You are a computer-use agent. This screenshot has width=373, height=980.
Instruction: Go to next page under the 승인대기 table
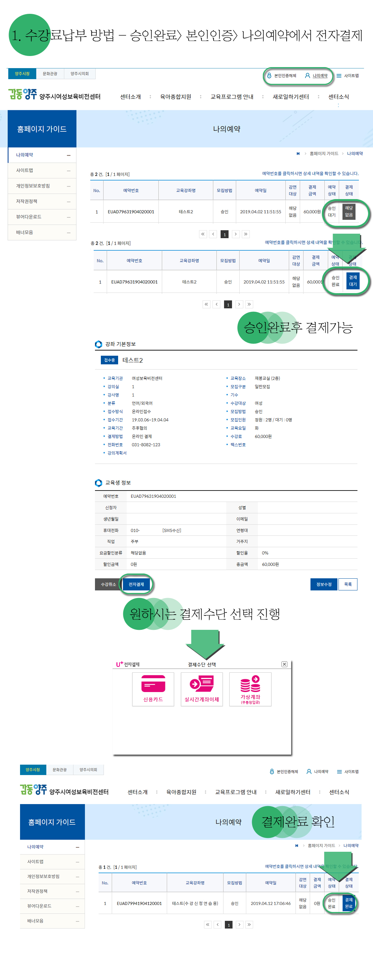(x=236, y=234)
